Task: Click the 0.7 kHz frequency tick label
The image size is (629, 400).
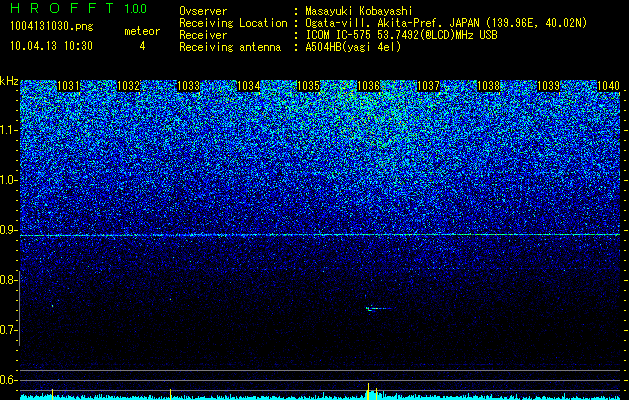Action: click(7, 330)
